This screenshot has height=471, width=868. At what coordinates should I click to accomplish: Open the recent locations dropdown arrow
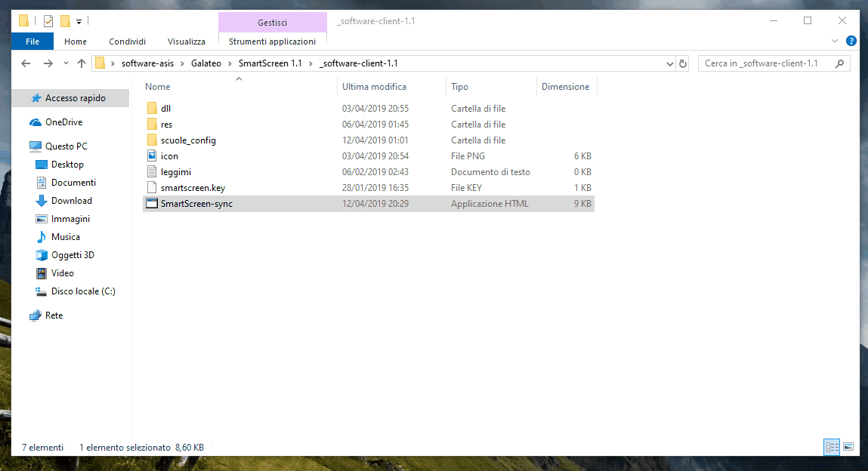tap(66, 63)
